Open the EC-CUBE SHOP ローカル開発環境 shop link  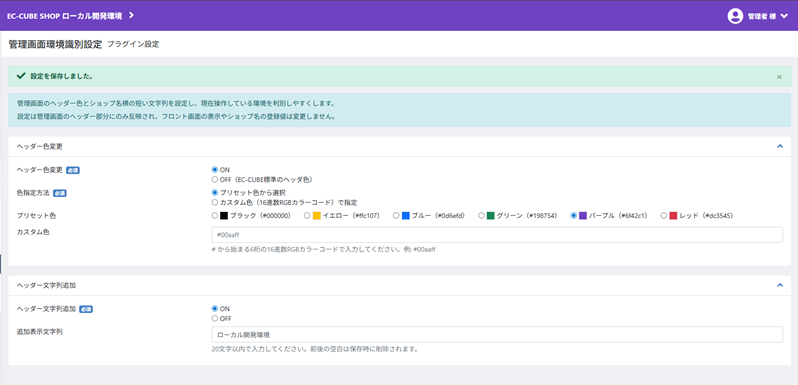pyautogui.click(x=64, y=16)
